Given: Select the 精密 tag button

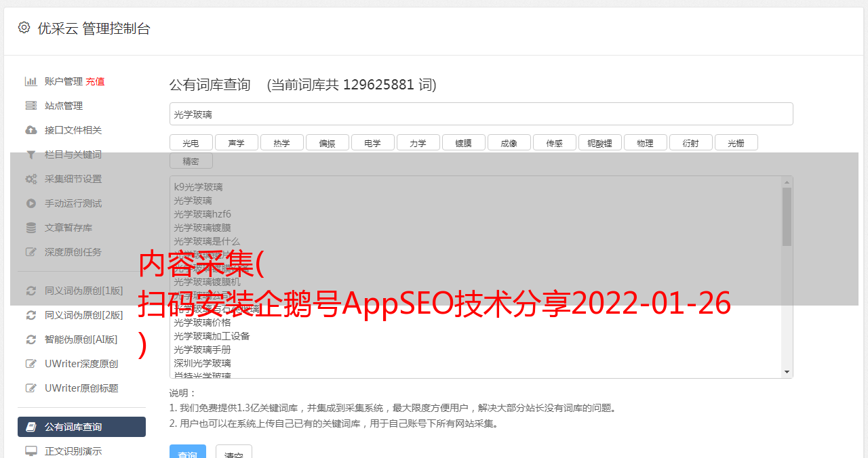Looking at the screenshot, I should (x=191, y=161).
